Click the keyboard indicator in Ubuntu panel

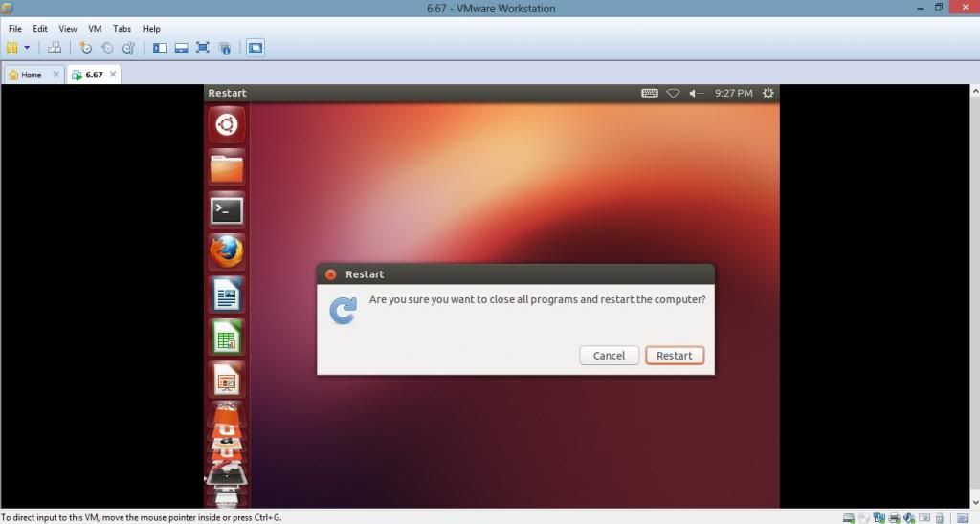coord(650,93)
